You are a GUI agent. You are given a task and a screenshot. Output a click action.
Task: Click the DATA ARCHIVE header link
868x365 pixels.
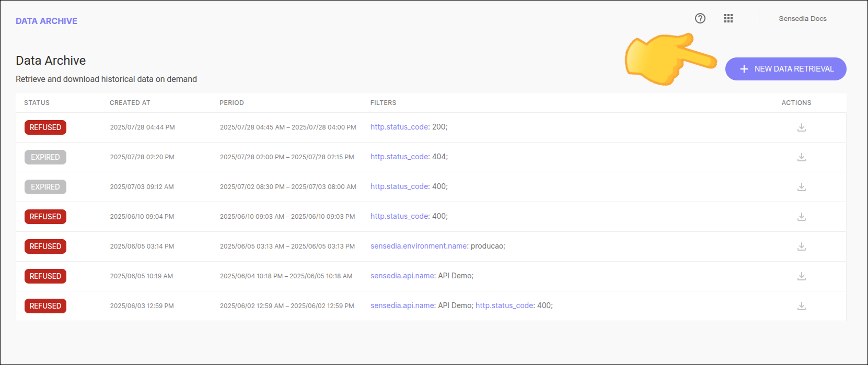tap(47, 21)
